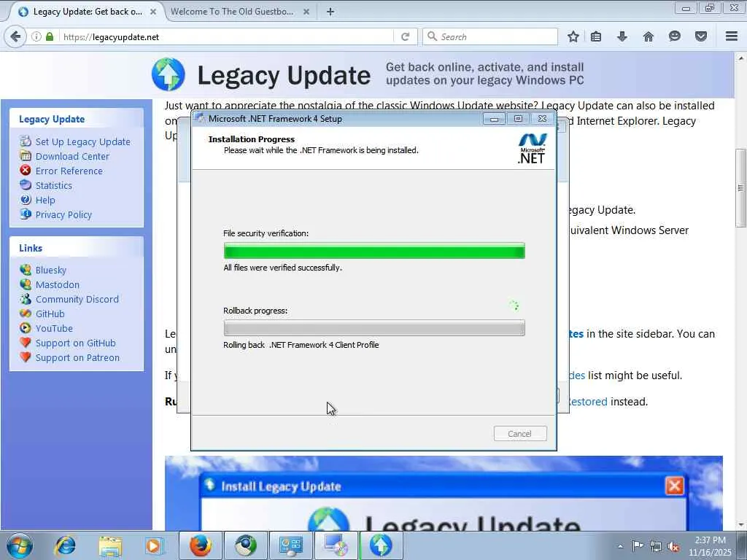The image size is (747, 560).
Task: Open Support on Patreon link
Action: [x=77, y=357]
